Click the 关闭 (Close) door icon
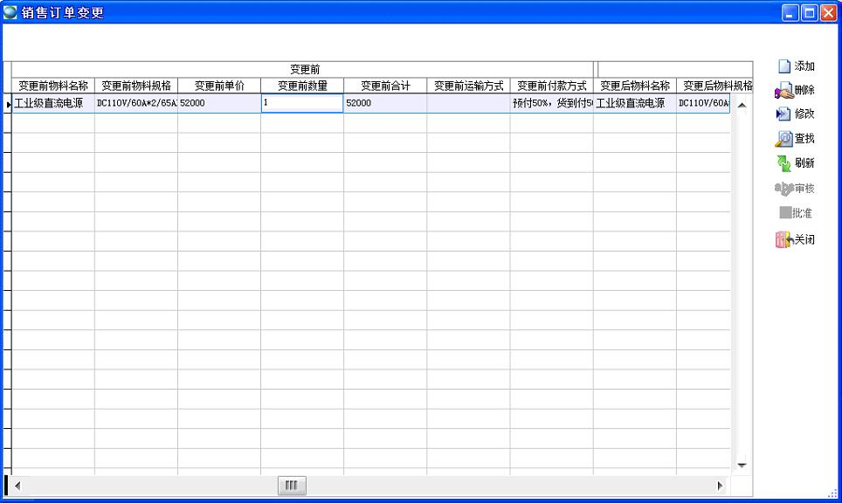This screenshot has width=842, height=504. (x=784, y=239)
